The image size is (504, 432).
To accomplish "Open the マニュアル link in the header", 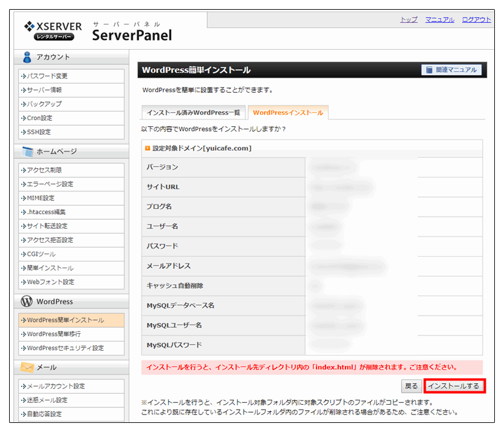I will click(x=440, y=19).
